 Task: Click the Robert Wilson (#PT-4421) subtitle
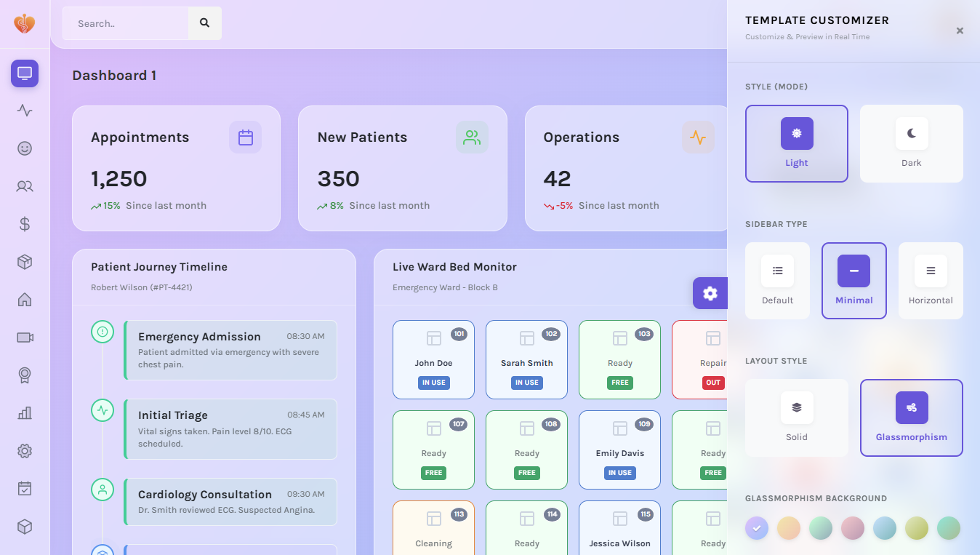(142, 287)
